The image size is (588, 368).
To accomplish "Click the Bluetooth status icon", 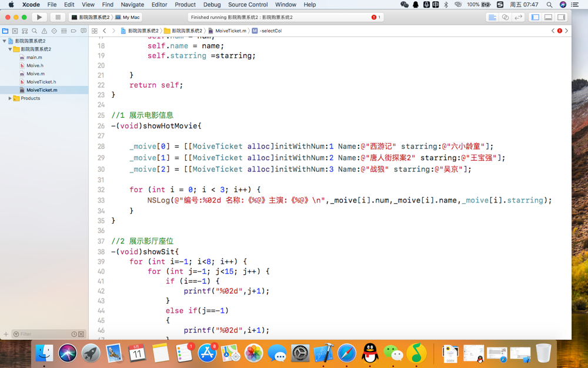I will [x=446, y=5].
